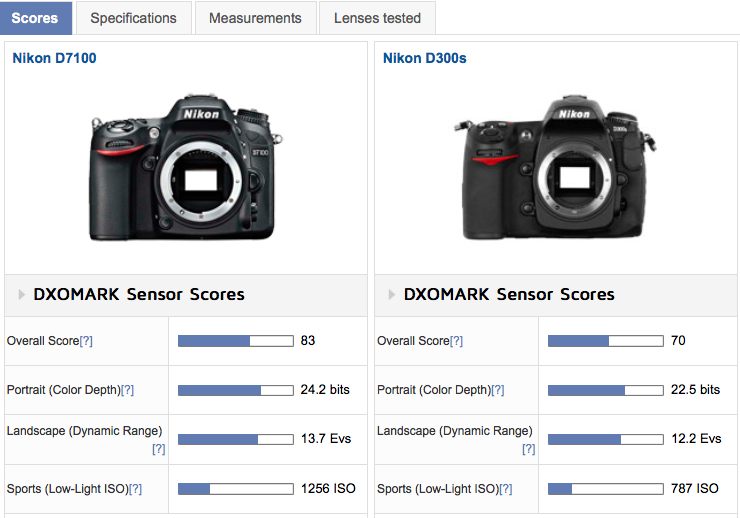Click the Nikon D7100 camera image
This screenshot has height=518, width=740.
pyautogui.click(x=185, y=167)
